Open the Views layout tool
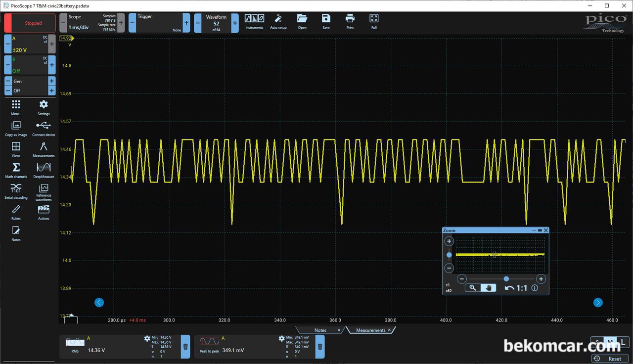The image size is (633, 364). tap(16, 149)
